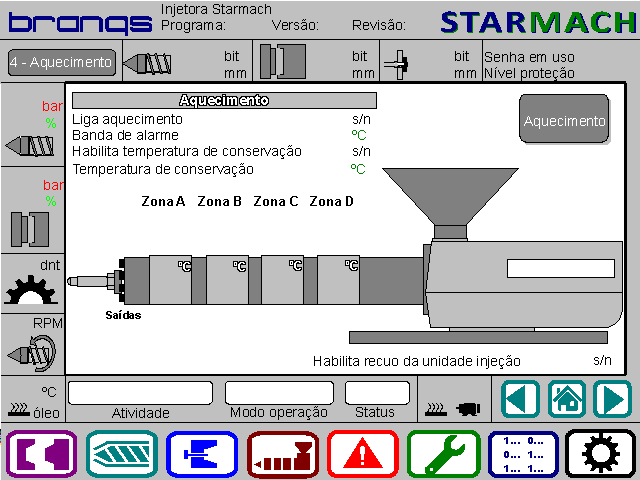Click the motor status icon
The image size is (640, 480).
tap(468, 409)
